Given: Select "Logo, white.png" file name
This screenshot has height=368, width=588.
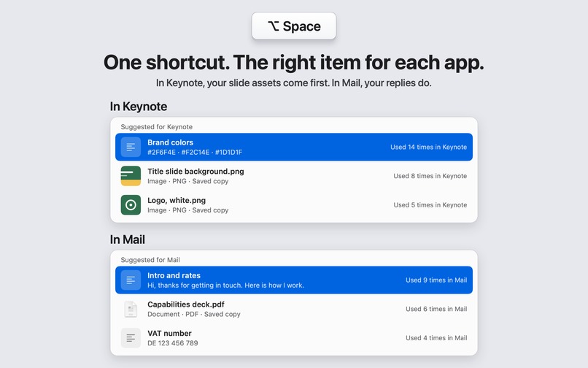Looking at the screenshot, I should [x=177, y=200].
